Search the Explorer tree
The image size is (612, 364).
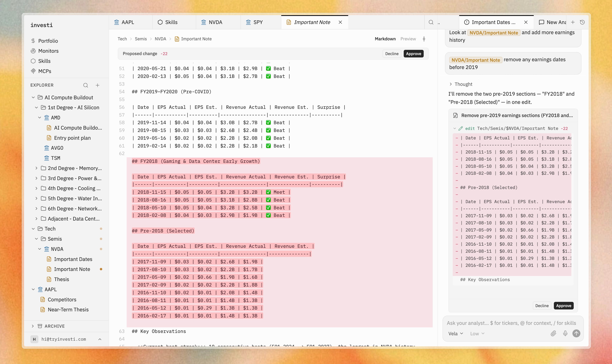(85, 85)
